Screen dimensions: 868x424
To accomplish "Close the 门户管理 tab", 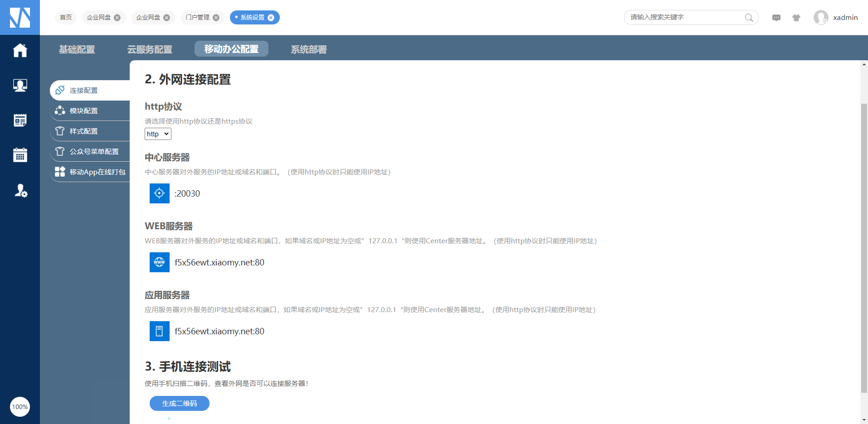I will click(x=216, y=18).
